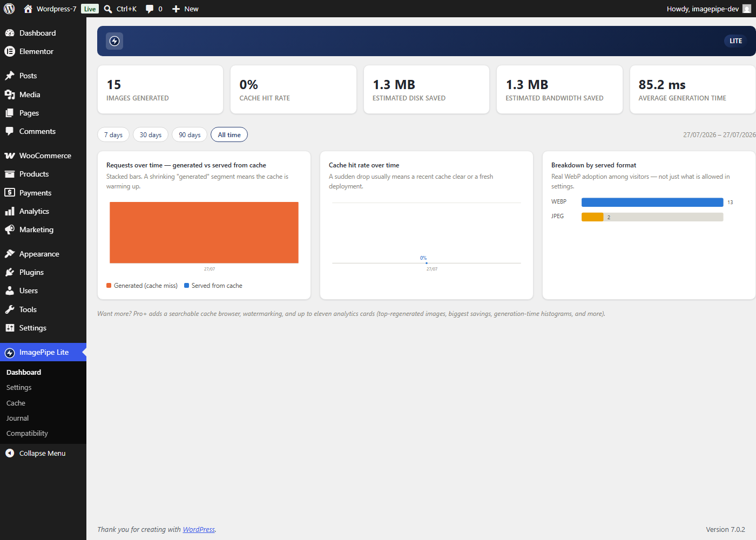Image resolution: width=756 pixels, height=540 pixels.
Task: Open the Users person icon
Action: coord(10,291)
